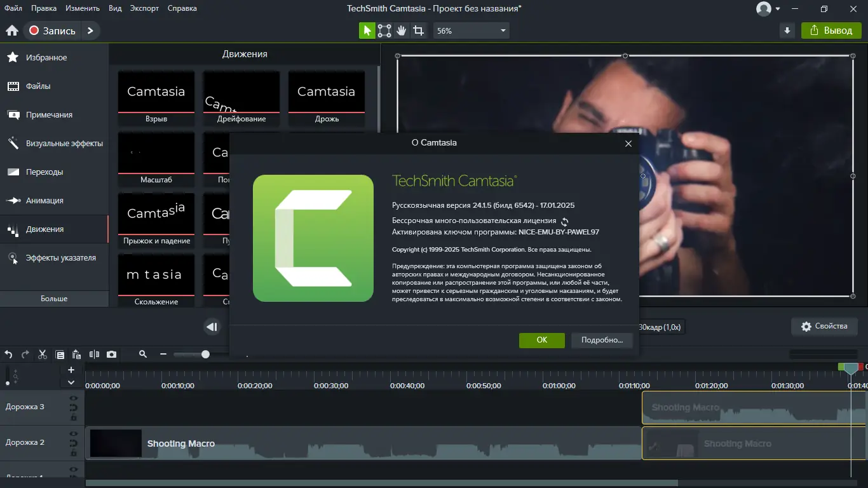Click the 0:00:30;00 mark on the ruler
The height and width of the screenshot is (488, 868).
331,386
